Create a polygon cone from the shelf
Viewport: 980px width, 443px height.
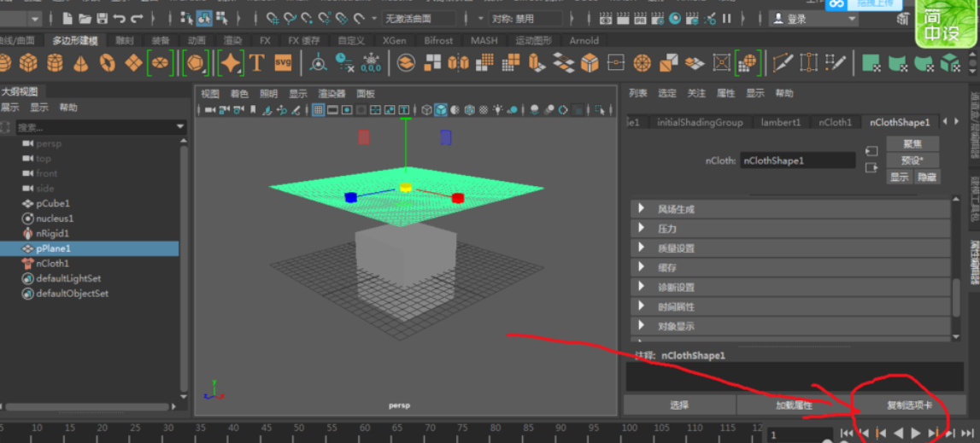click(80, 62)
